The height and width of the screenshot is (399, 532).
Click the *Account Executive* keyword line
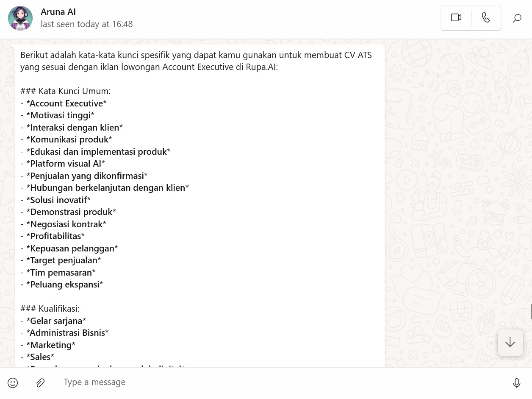pyautogui.click(x=64, y=103)
